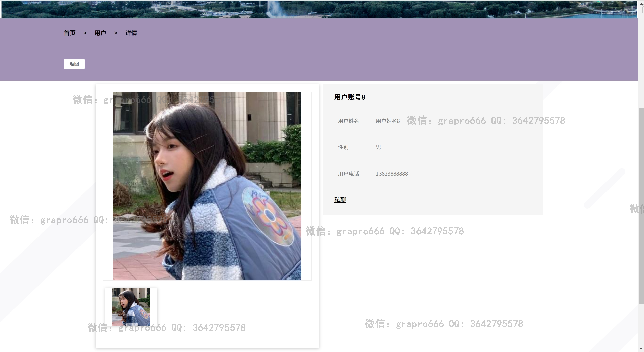Click the scrollbar up arrow
Image resolution: width=644 pixels, height=352 pixels.
(x=641, y=4)
